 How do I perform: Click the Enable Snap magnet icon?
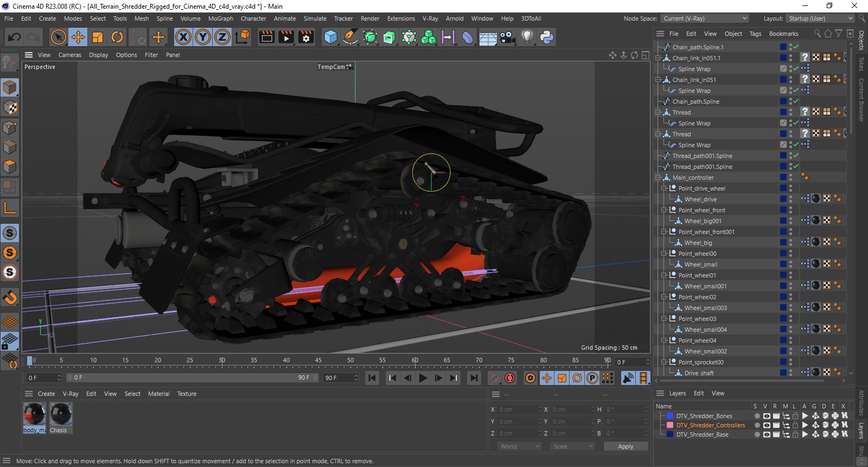point(10,297)
